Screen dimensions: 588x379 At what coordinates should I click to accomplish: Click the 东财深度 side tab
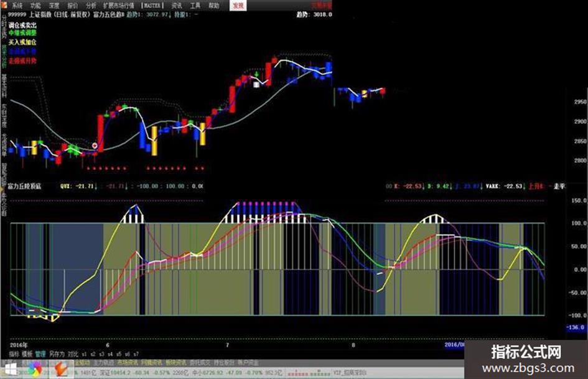[x=4, y=116]
